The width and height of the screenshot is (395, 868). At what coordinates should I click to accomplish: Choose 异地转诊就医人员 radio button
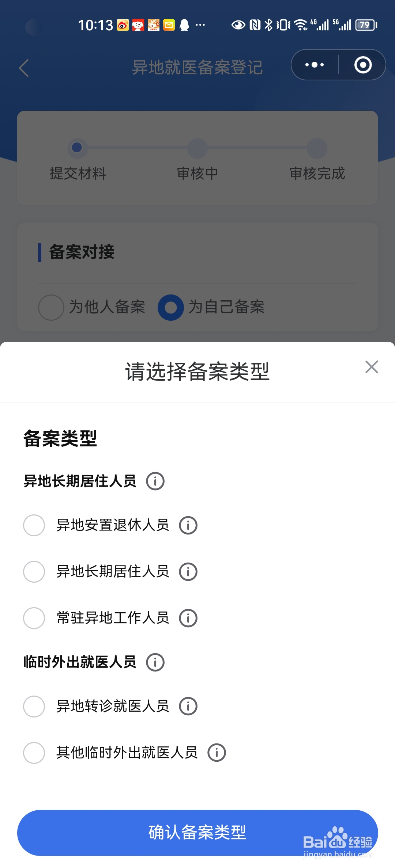tap(34, 706)
